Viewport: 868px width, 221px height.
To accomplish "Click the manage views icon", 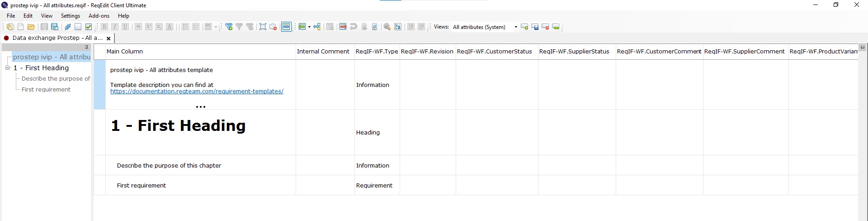I will (x=556, y=27).
